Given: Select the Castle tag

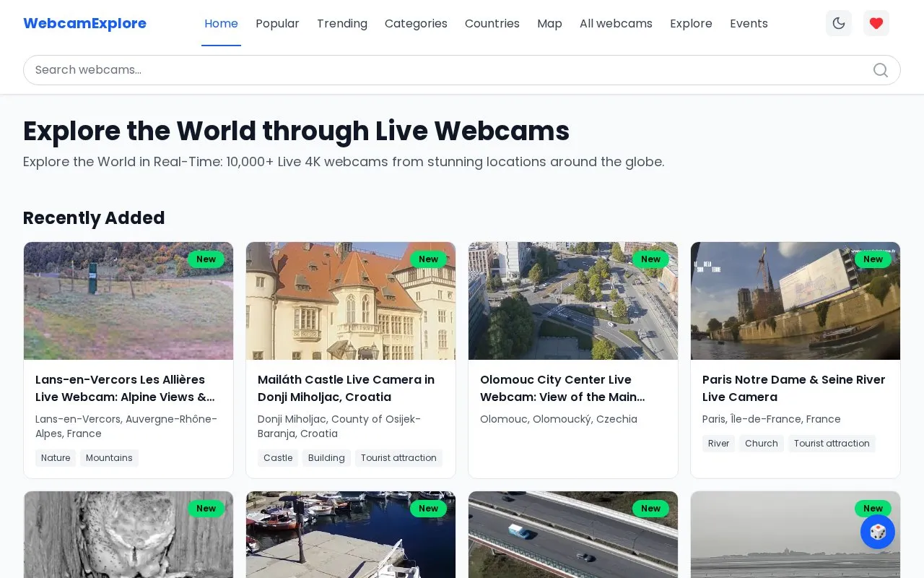Looking at the screenshot, I should (x=278, y=458).
